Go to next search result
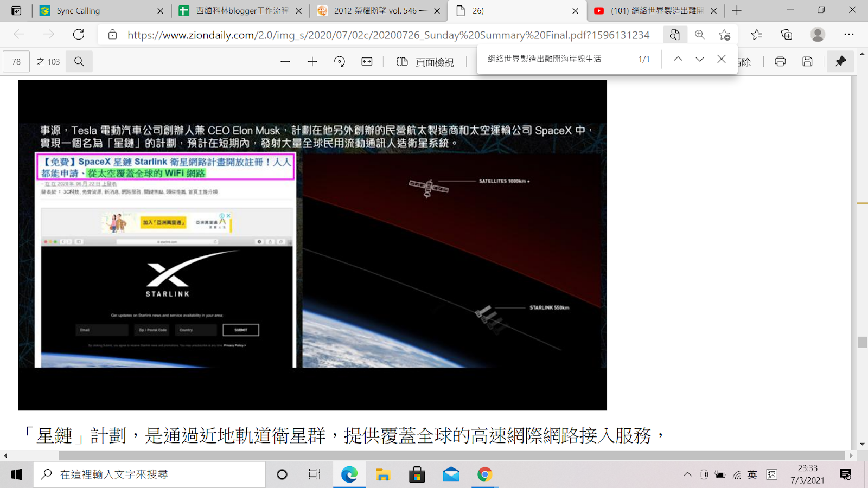This screenshot has height=488, width=868. coord(700,59)
